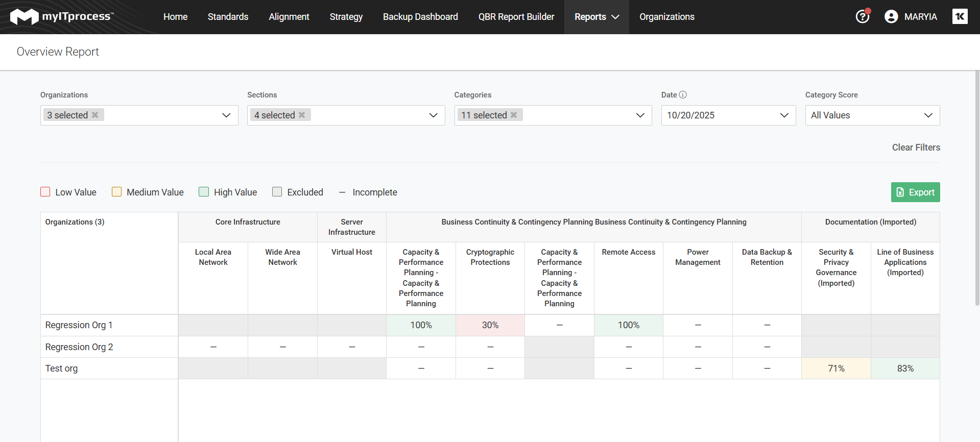The height and width of the screenshot is (442, 980).
Task: Click the Clear Filters link
Action: [x=916, y=148]
